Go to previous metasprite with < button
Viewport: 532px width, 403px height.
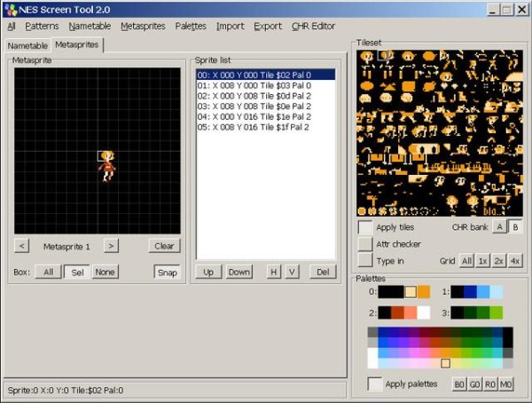click(21, 246)
